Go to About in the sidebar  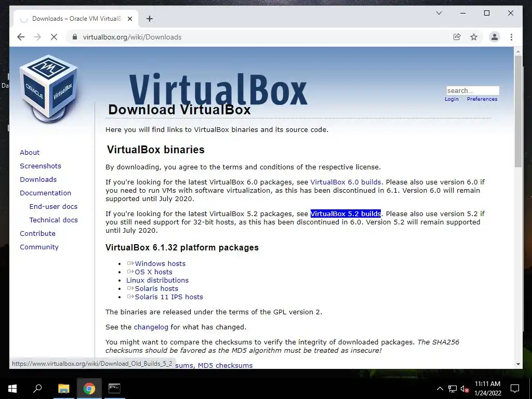[30, 152]
